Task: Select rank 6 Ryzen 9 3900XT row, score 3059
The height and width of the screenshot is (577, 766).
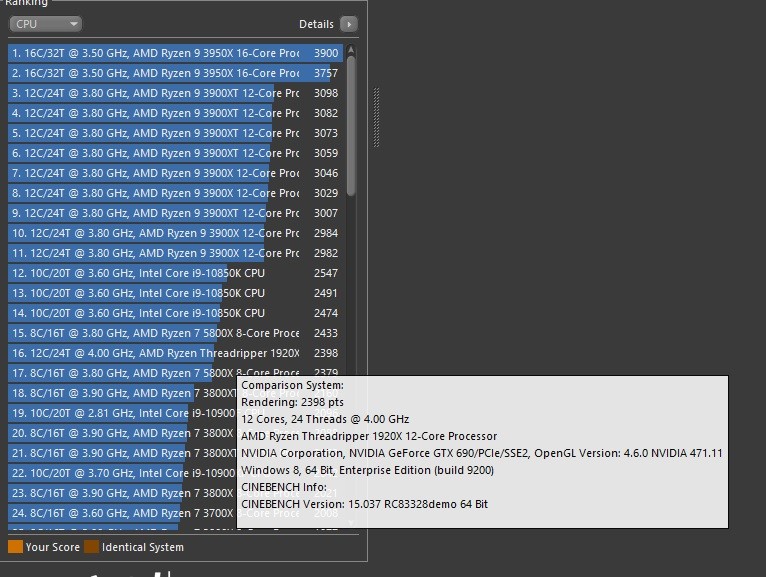Action: tap(175, 153)
